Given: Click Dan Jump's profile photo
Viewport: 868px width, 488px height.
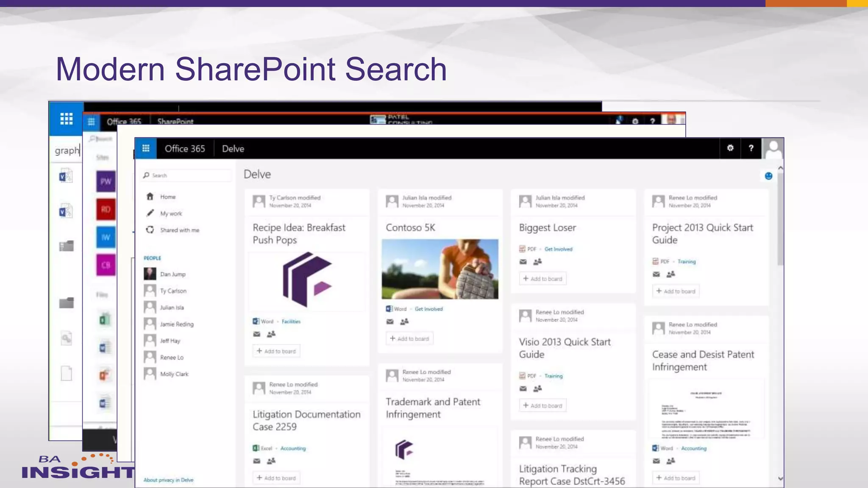Looking at the screenshot, I should click(150, 274).
